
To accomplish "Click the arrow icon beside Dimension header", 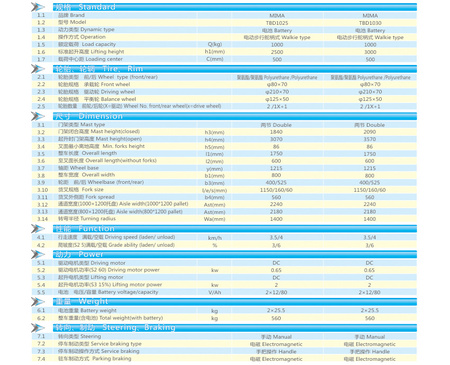I will pos(38,116).
